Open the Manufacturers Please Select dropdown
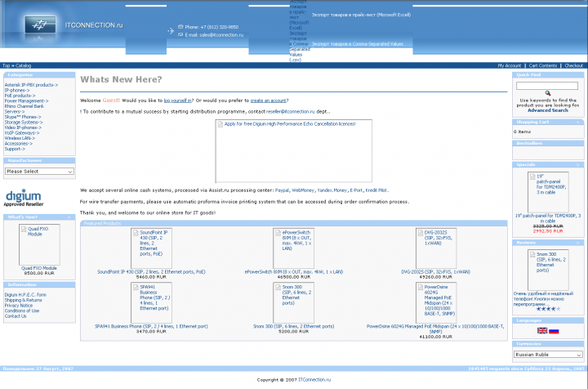The image size is (588, 389). pos(39,172)
